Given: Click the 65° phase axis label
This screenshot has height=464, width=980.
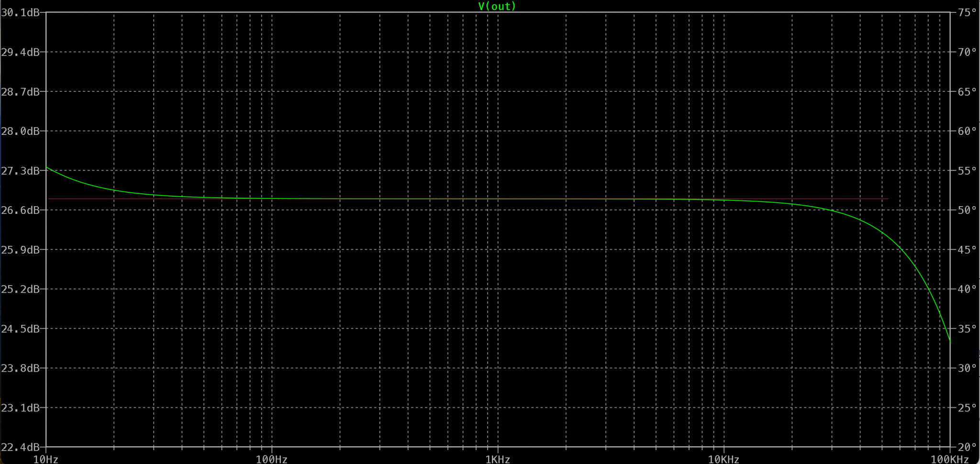Looking at the screenshot, I should pos(967,92).
